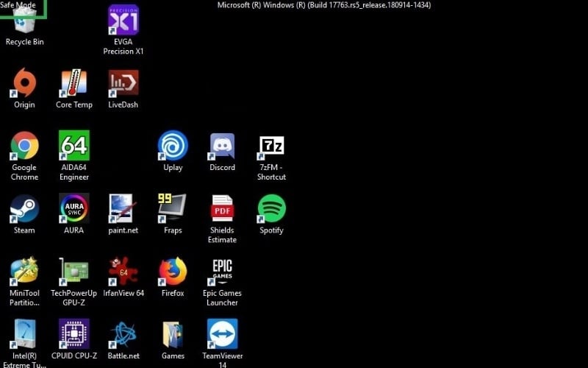588x368 pixels.
Task: Click the 7zFM - Shortcut icon
Action: coord(271,146)
